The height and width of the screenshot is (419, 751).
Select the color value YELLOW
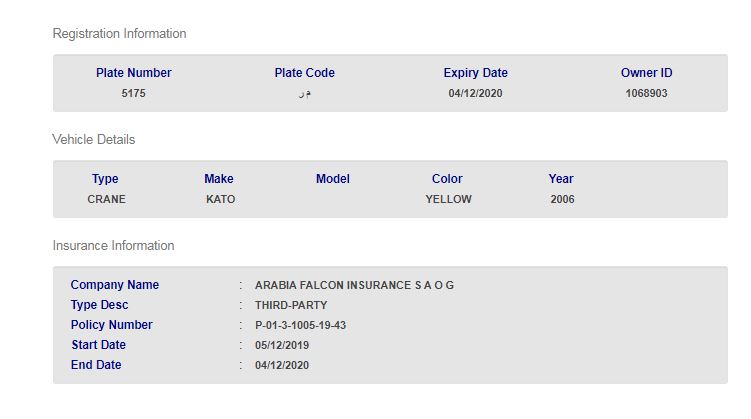click(448, 200)
